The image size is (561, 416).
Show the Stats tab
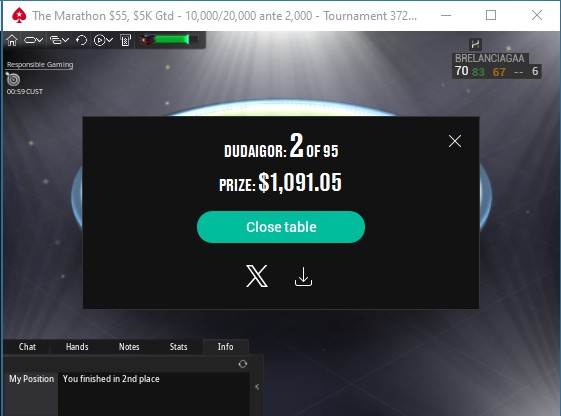click(x=178, y=347)
